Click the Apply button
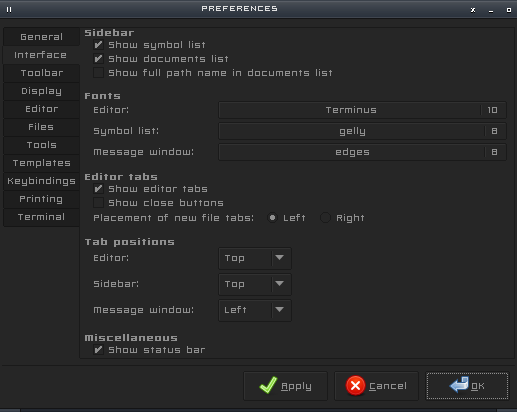This screenshot has height=412, width=517. 286,386
